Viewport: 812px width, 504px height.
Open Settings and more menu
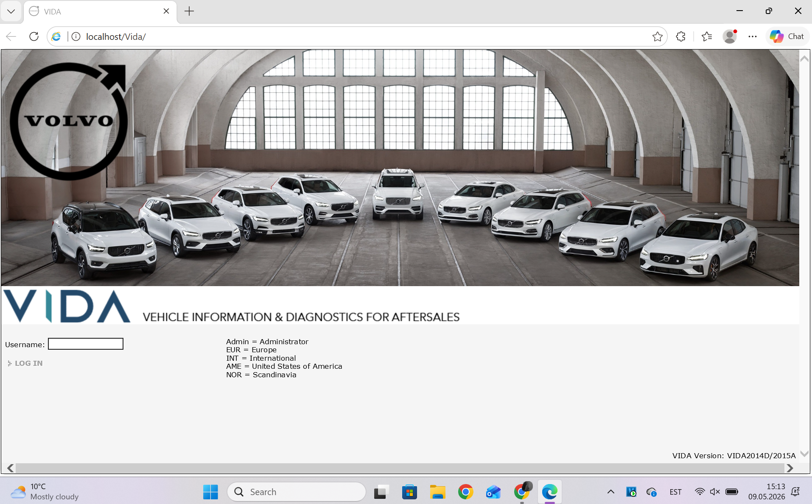coord(753,37)
